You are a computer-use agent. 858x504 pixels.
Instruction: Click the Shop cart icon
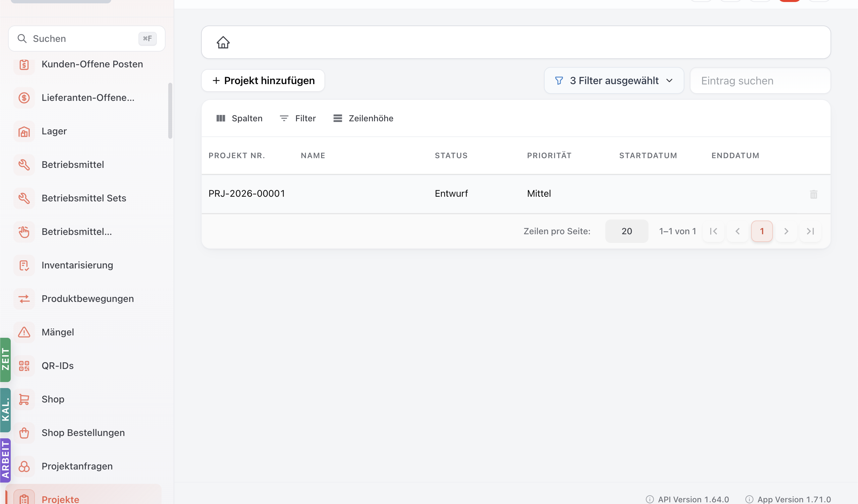(x=24, y=399)
